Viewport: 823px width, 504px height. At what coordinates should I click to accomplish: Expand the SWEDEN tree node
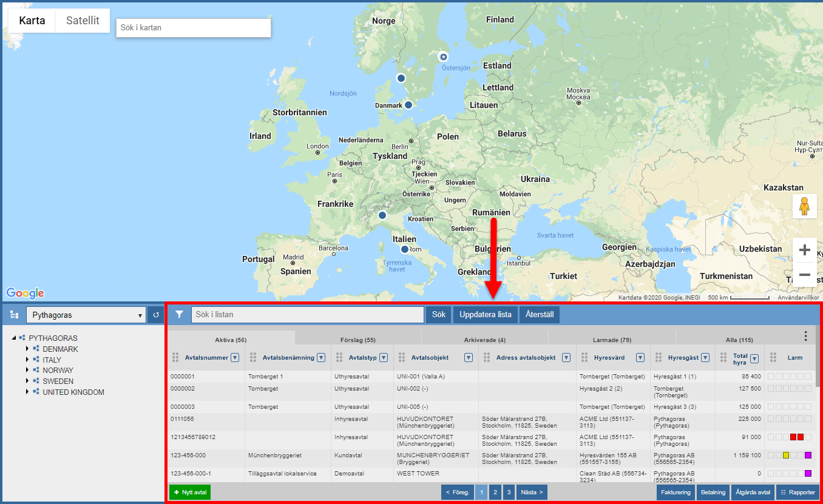point(27,381)
